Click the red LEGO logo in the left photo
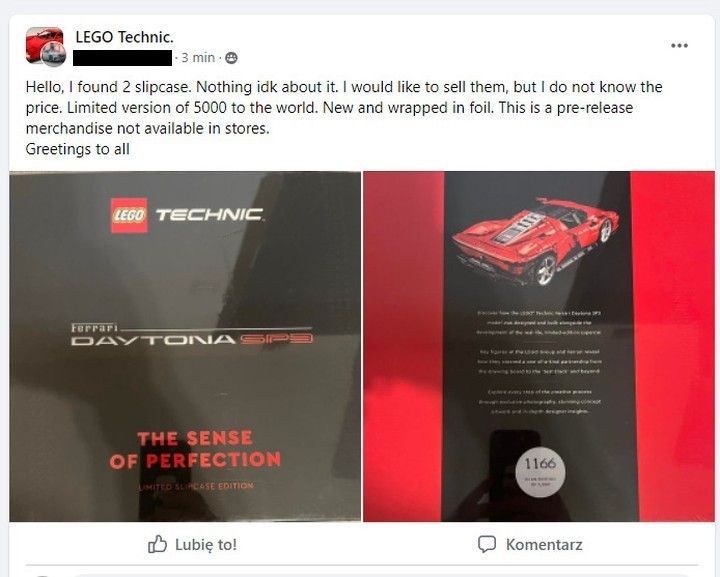This screenshot has width=720, height=577. click(129, 215)
